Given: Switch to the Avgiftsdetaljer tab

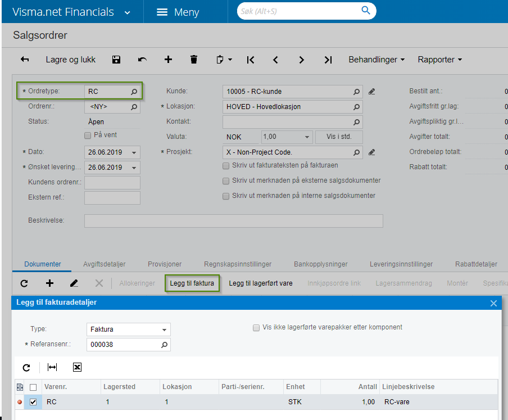Looking at the screenshot, I should click(105, 264).
